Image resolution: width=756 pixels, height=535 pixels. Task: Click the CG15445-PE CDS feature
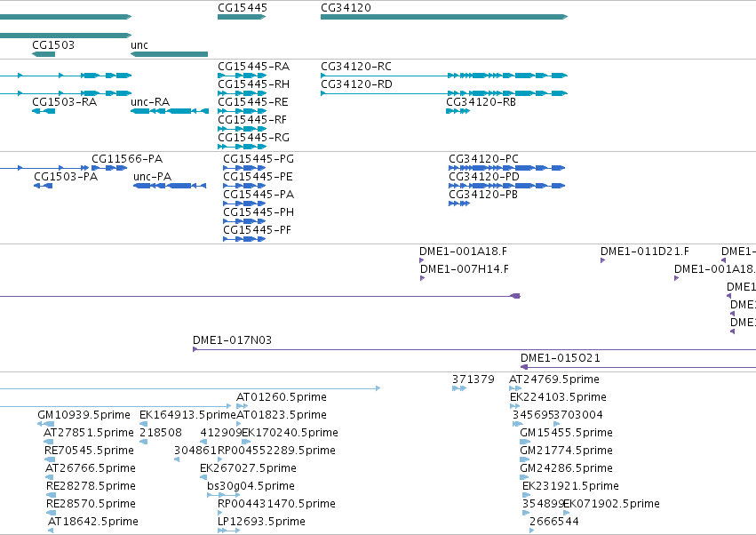pos(244,186)
